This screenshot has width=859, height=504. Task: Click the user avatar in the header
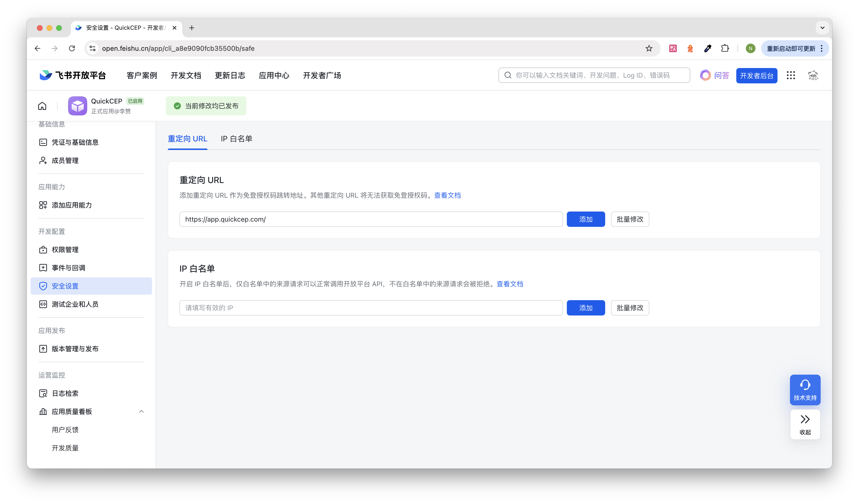813,75
